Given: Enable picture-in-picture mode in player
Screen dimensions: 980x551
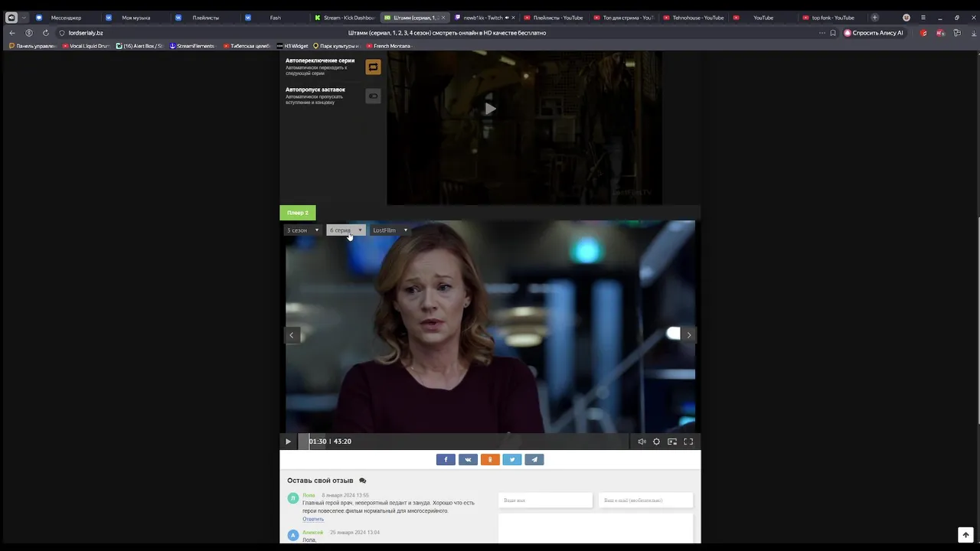Looking at the screenshot, I should [x=672, y=442].
